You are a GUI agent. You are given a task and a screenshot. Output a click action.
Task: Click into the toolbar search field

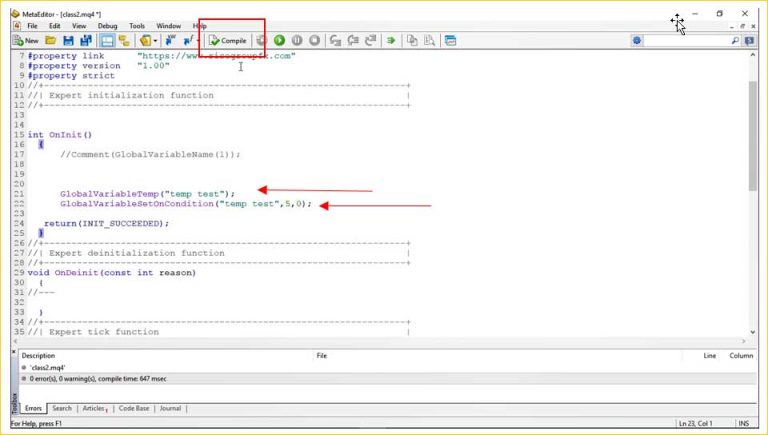pyautogui.click(x=686, y=41)
